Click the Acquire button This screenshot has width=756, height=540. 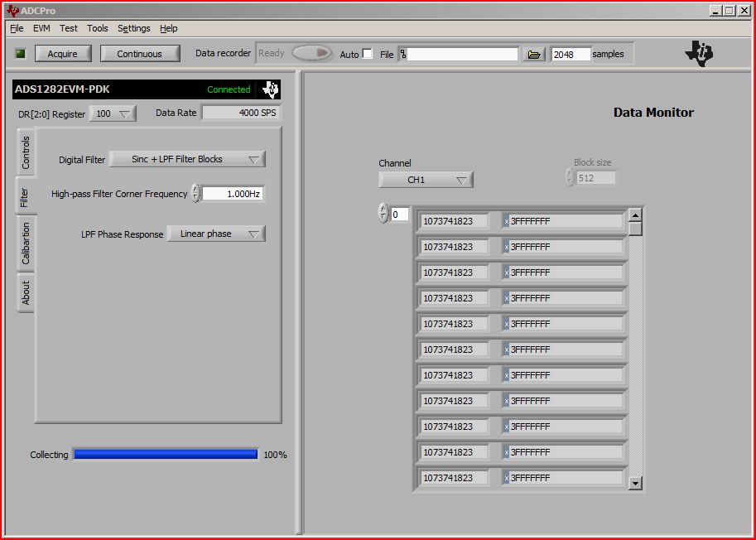[64, 52]
